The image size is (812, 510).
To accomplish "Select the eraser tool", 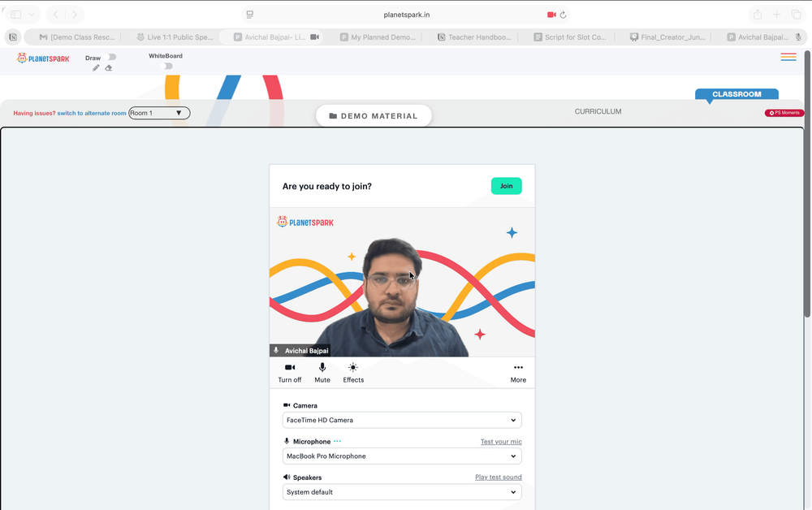I will [108, 68].
